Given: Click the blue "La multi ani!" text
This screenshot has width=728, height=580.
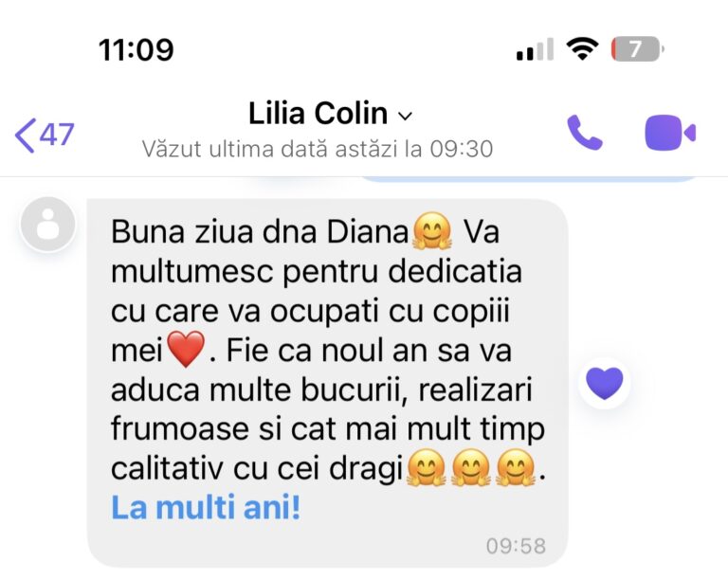Looking at the screenshot, I should 206,507.
